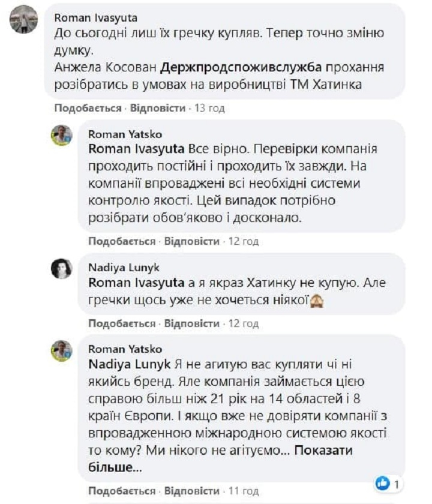Open Nadiya Lunyk's profile picture
432x504 pixels.
coord(62,268)
